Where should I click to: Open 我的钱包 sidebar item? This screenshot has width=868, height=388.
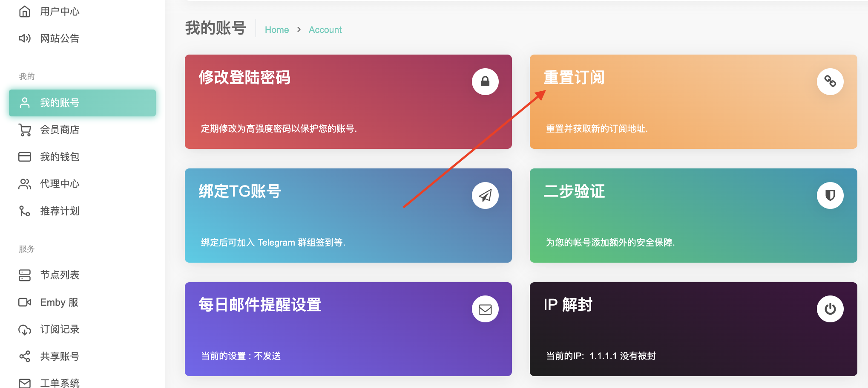tap(60, 157)
